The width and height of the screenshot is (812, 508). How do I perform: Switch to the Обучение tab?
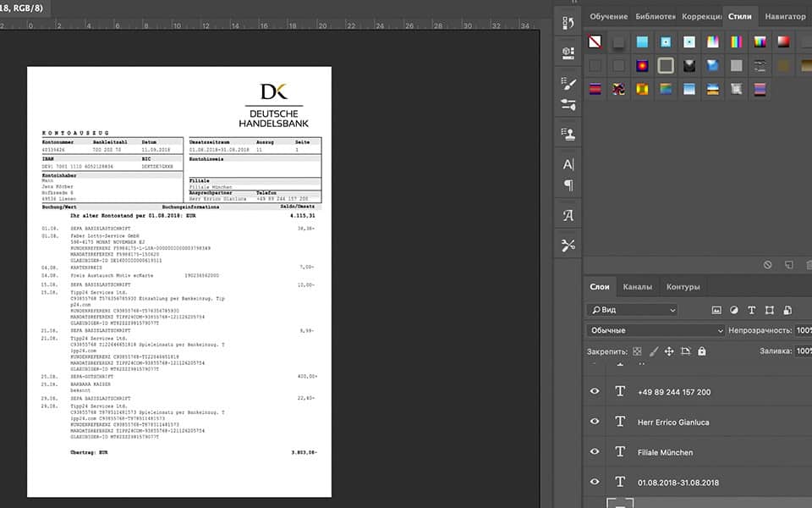click(608, 17)
